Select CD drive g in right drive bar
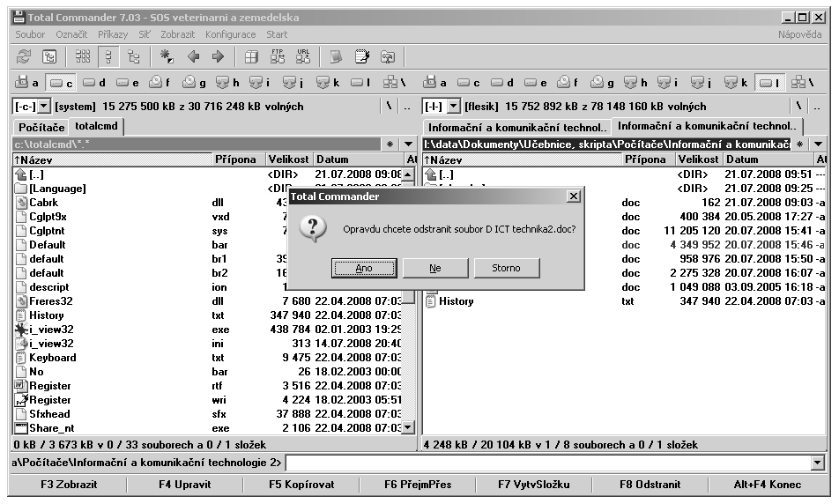 tap(602, 83)
